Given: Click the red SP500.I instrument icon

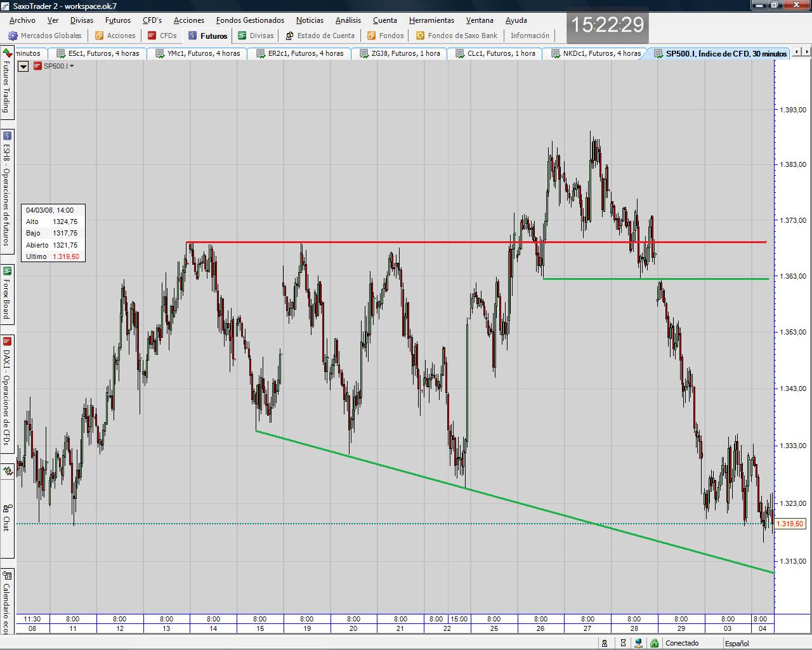Looking at the screenshot, I should (37, 66).
